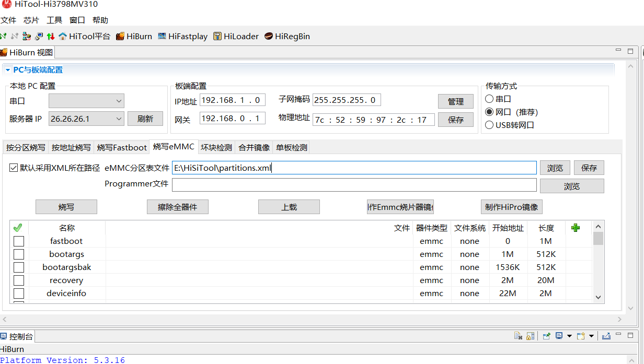Collapse the PC与板端配置 section
Image resolution: width=644 pixels, height=364 pixels.
click(7, 70)
